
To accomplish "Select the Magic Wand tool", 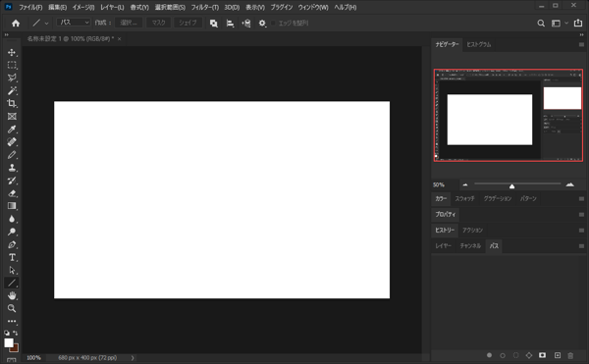I will click(12, 90).
